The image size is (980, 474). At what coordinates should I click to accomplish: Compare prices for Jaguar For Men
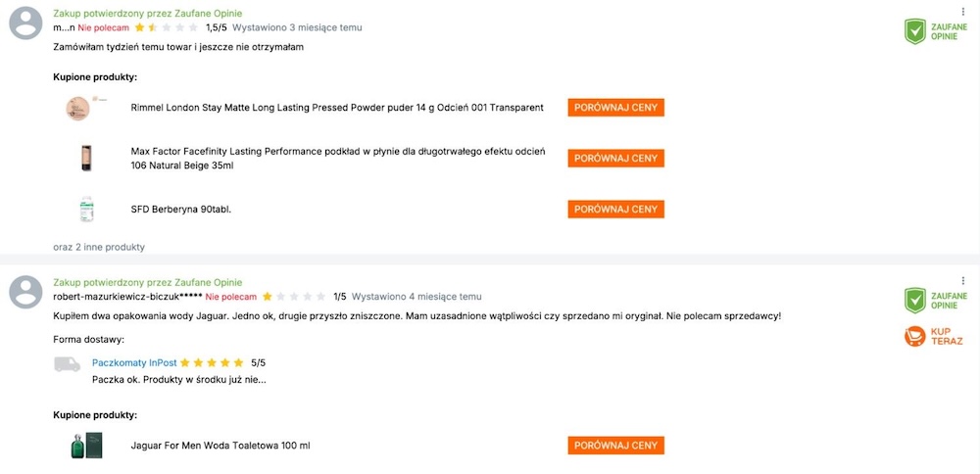[615, 446]
